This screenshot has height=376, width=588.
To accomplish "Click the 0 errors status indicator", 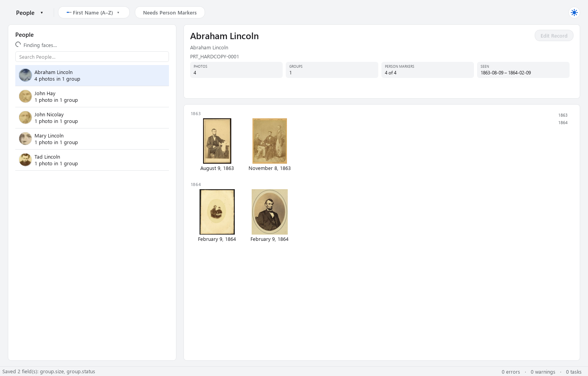I will [x=511, y=372].
